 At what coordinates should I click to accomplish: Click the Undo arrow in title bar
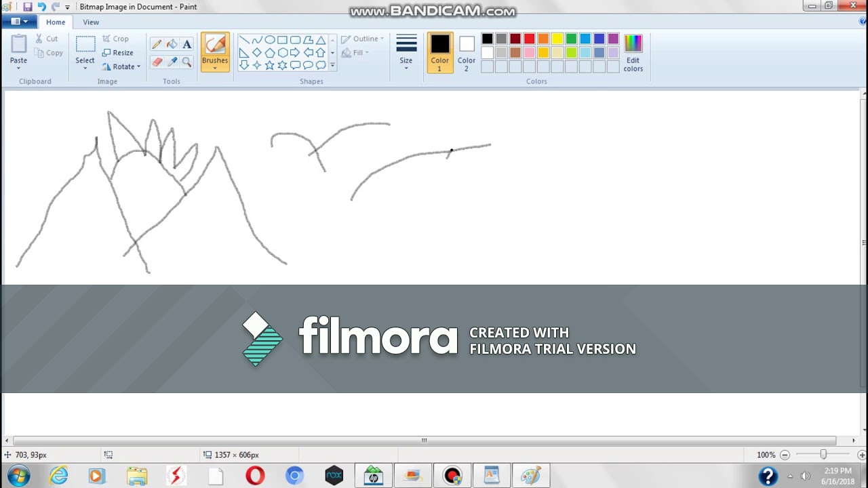click(x=41, y=7)
